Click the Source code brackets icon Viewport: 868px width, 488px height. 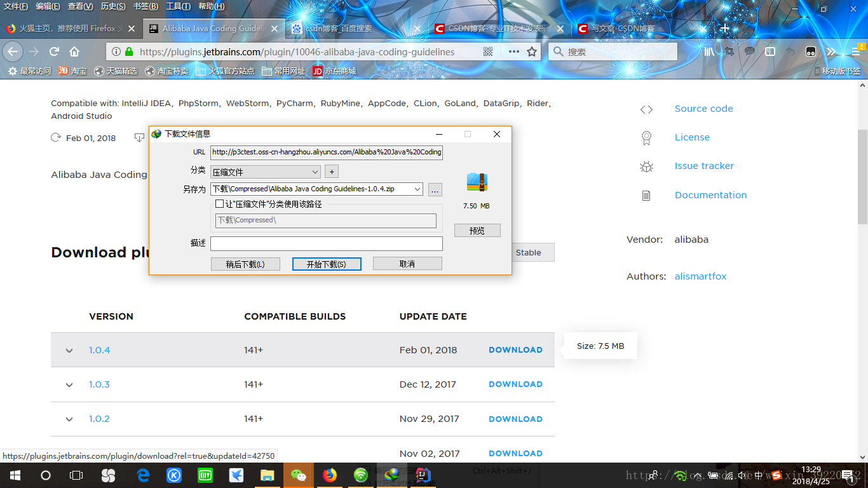(x=646, y=109)
